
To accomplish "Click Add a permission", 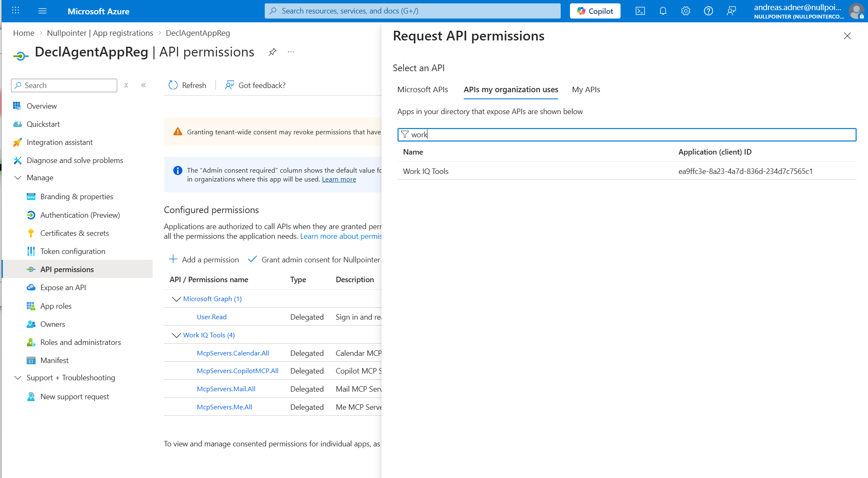I will pyautogui.click(x=204, y=259).
